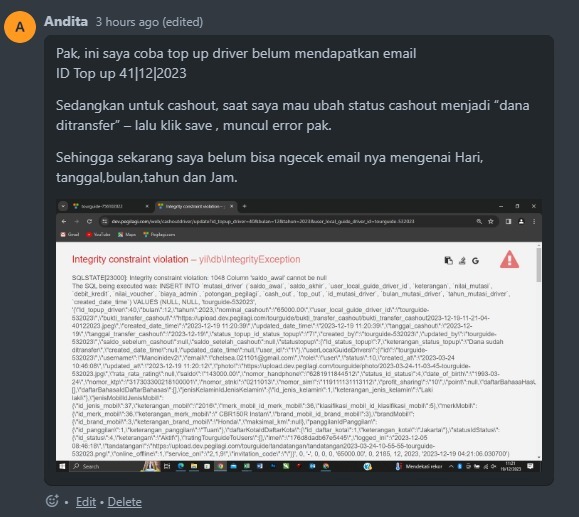
Task: Reload the page with the browser refresh icon
Action: (89, 221)
